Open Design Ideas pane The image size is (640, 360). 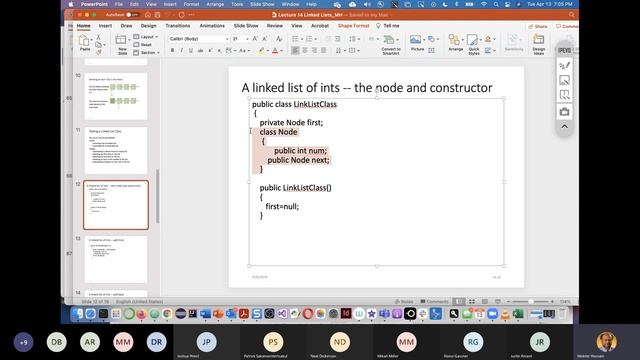point(539,44)
